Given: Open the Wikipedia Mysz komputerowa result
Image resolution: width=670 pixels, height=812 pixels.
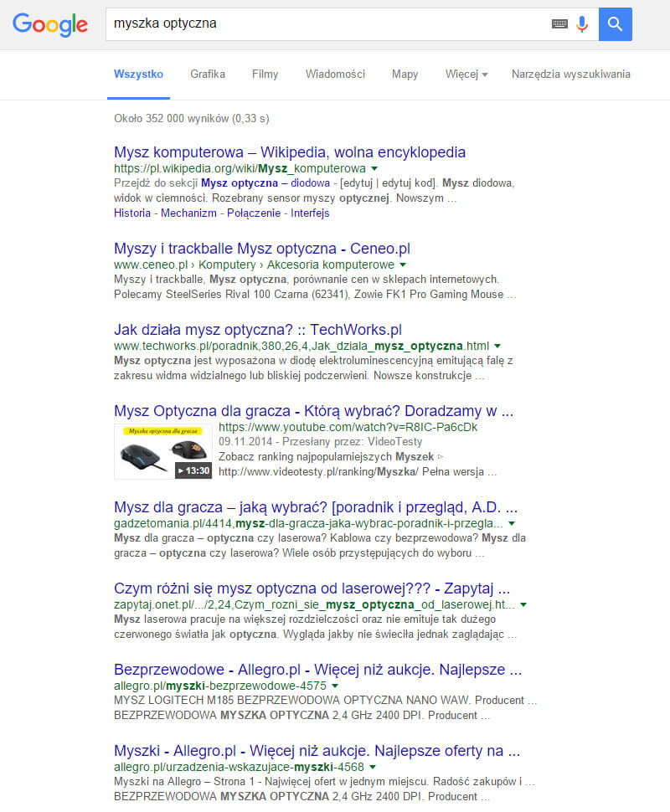Looking at the screenshot, I should [x=290, y=152].
